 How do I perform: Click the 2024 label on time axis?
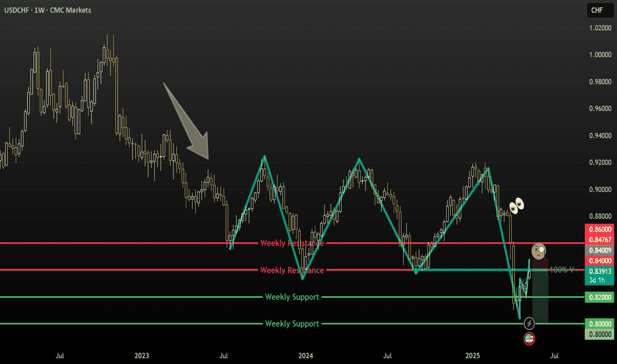tap(305, 356)
